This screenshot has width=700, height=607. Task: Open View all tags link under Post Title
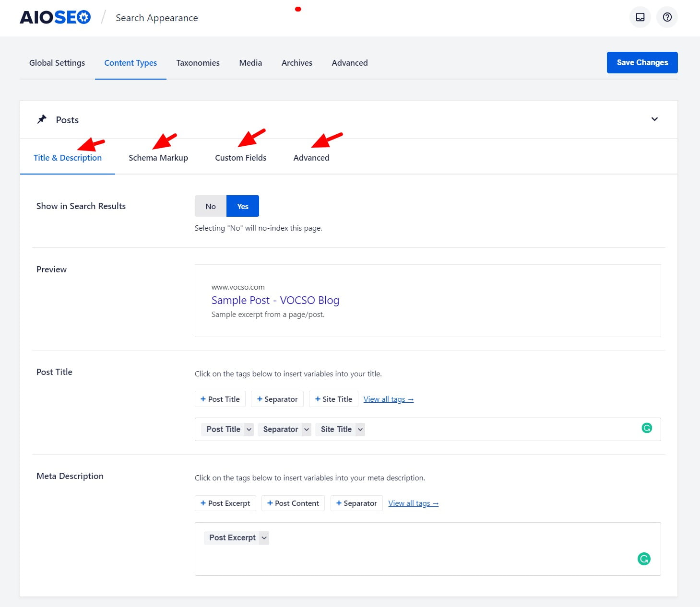pyautogui.click(x=388, y=399)
